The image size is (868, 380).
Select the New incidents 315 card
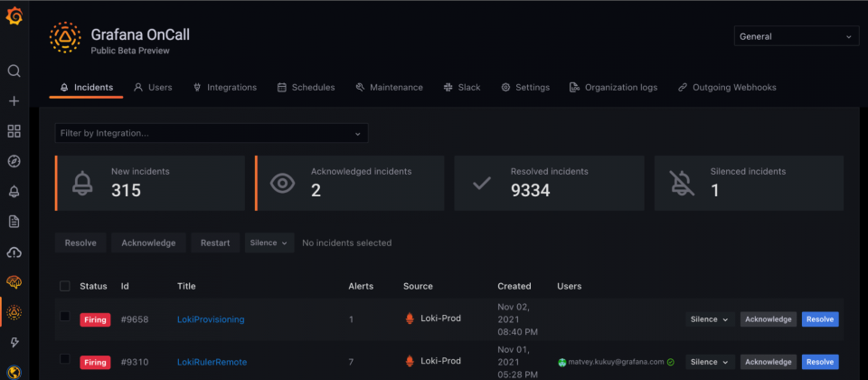(150, 184)
